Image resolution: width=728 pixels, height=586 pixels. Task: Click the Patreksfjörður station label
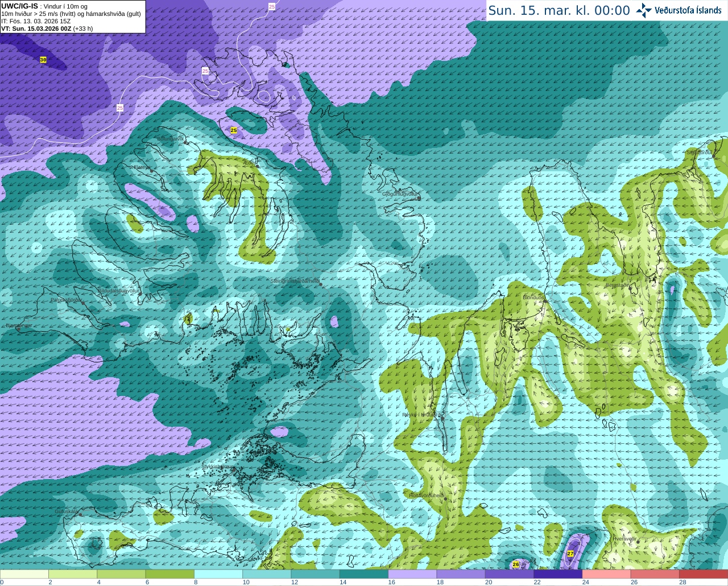click(x=66, y=299)
